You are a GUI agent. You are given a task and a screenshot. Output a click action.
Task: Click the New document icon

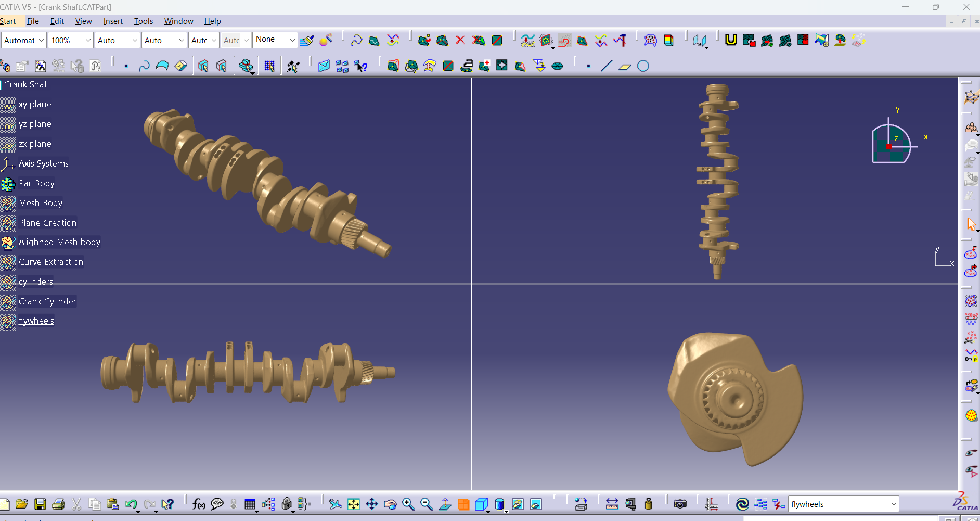5,504
